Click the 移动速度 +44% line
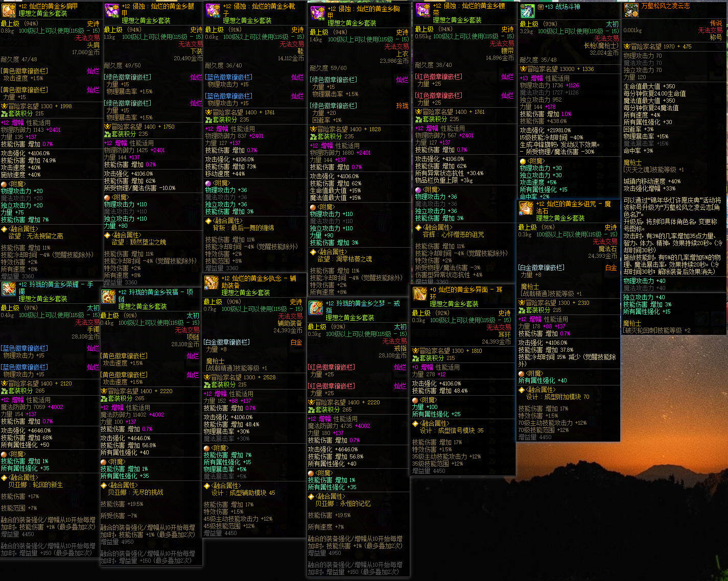Screen dimensions: 728x581 (x=225, y=174)
